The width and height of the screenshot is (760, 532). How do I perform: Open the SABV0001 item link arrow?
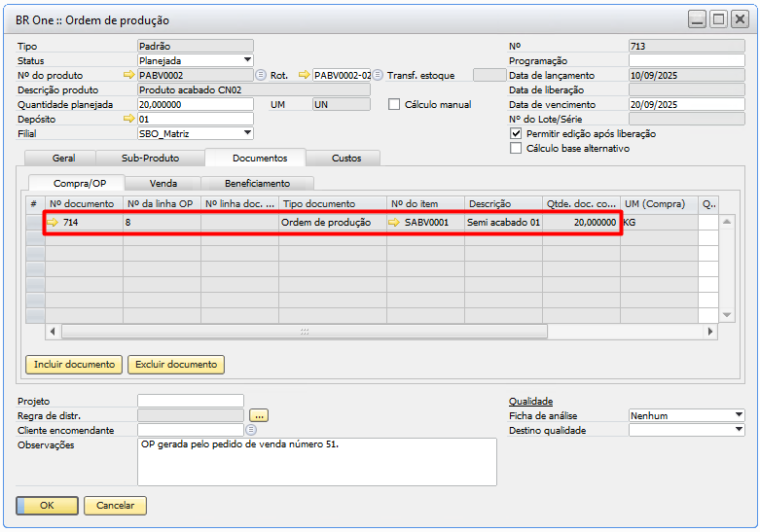click(394, 223)
